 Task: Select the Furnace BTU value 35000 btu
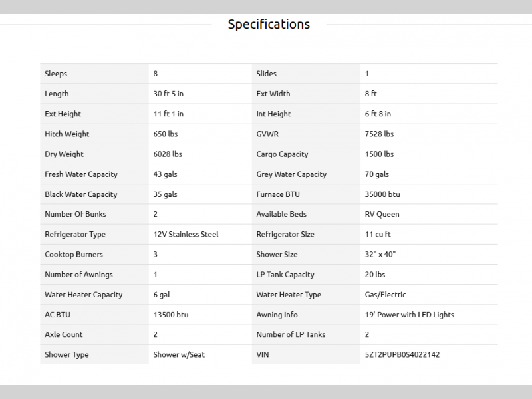pyautogui.click(x=382, y=194)
